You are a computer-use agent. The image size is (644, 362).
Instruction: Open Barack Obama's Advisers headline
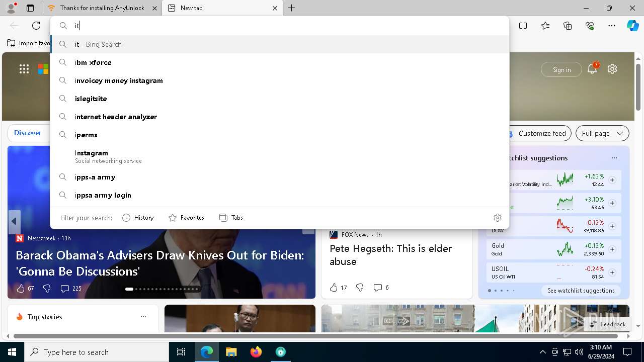coord(160,263)
